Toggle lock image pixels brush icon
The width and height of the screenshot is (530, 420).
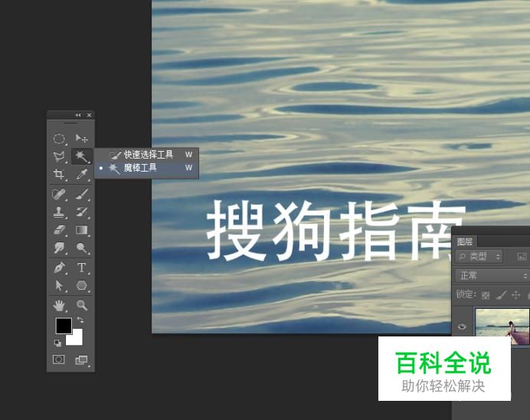pos(501,295)
